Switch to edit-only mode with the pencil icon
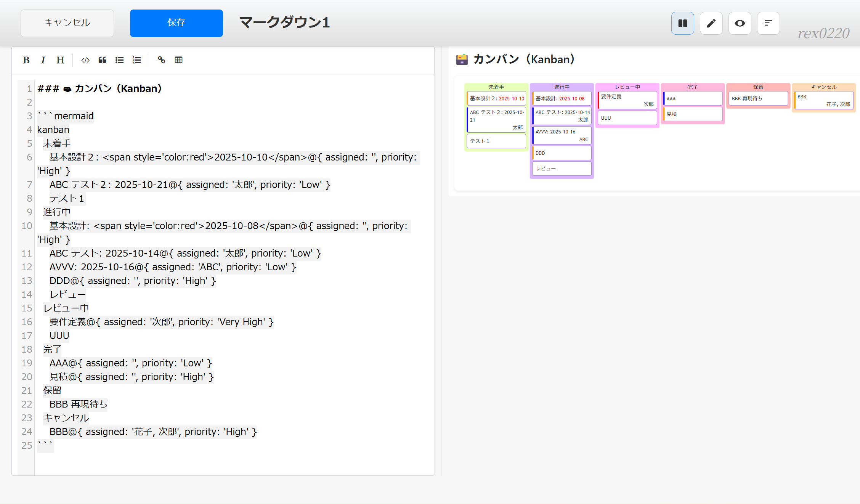Screen dimensions: 860x504 (x=711, y=23)
